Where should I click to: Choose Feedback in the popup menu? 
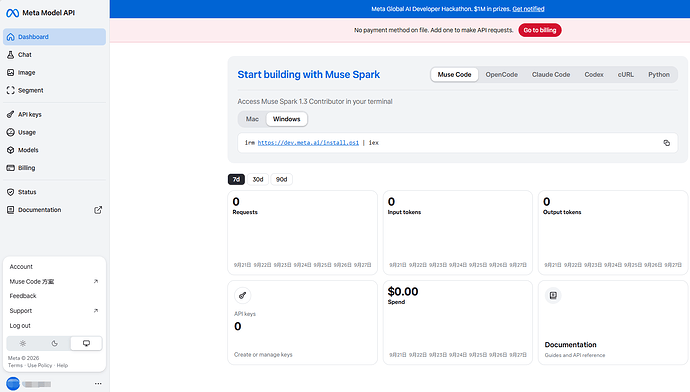tap(23, 296)
